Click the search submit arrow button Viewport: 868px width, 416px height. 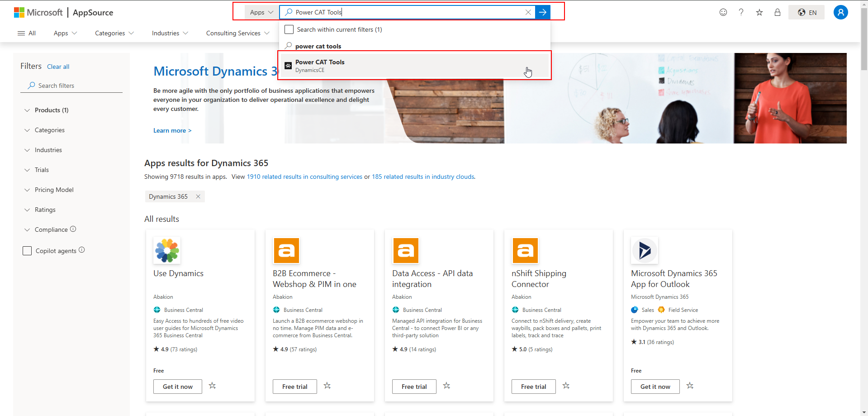542,12
